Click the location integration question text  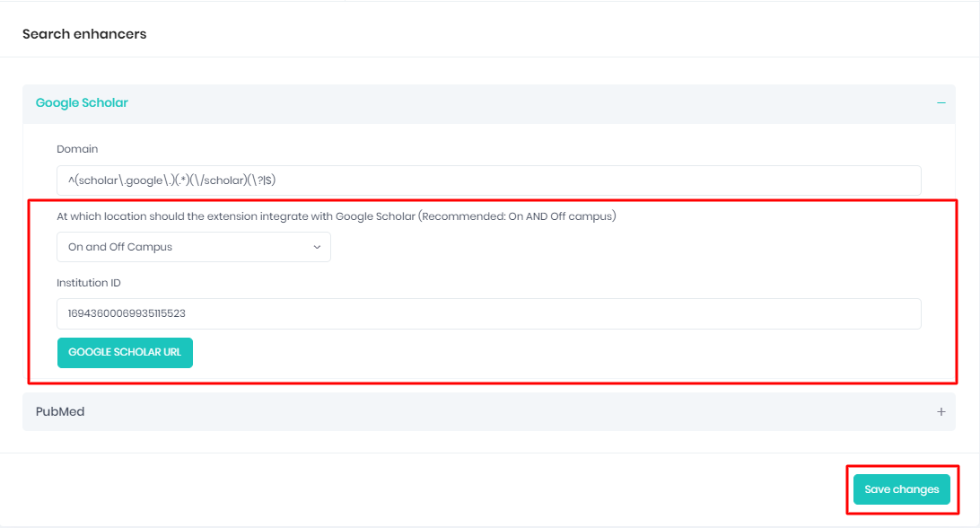pos(337,216)
